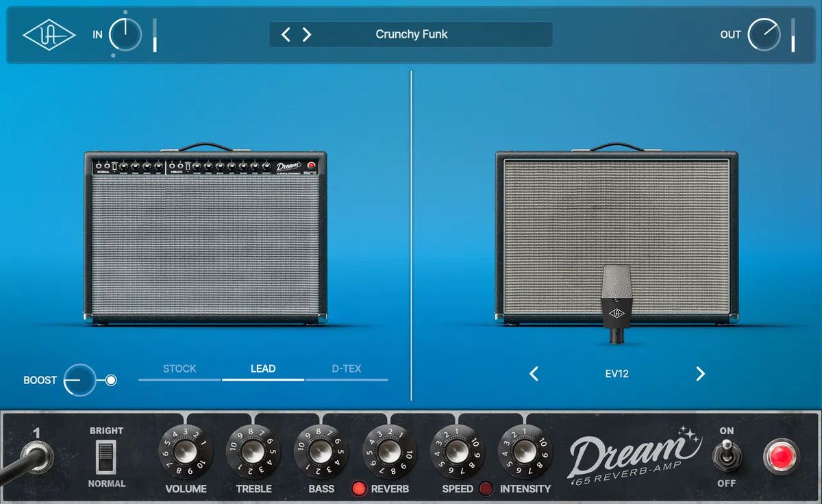Adjust the SPEED knob
The height and width of the screenshot is (504, 822).
pyautogui.click(x=457, y=452)
